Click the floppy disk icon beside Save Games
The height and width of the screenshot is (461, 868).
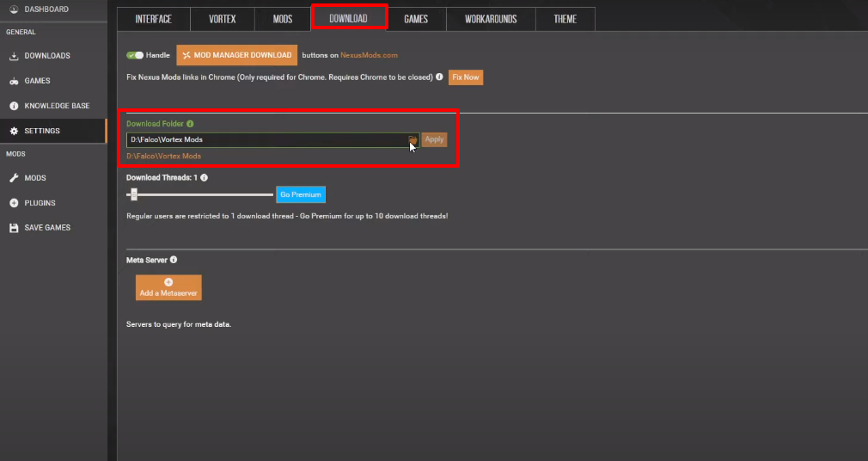[14, 228]
